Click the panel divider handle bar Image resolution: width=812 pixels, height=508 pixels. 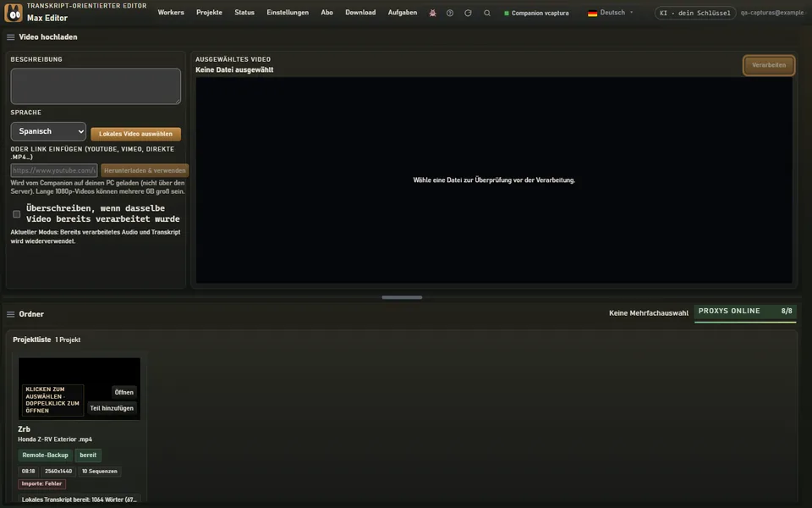point(402,297)
